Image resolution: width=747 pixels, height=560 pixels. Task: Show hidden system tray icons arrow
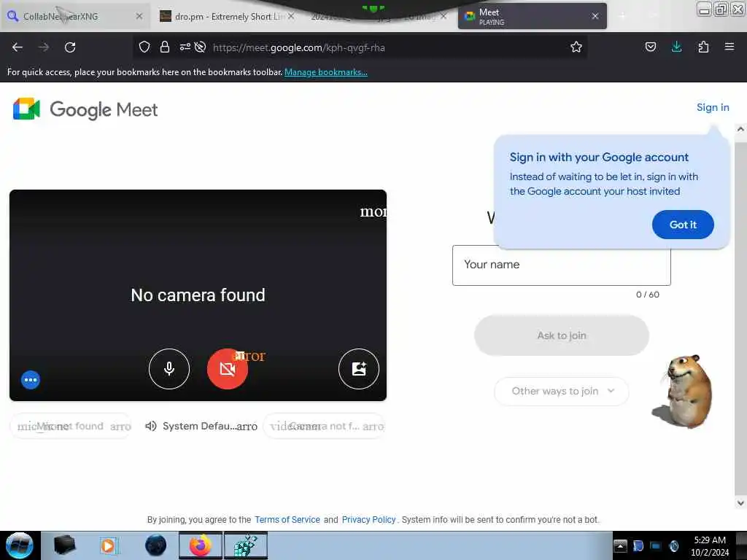[x=620, y=545]
